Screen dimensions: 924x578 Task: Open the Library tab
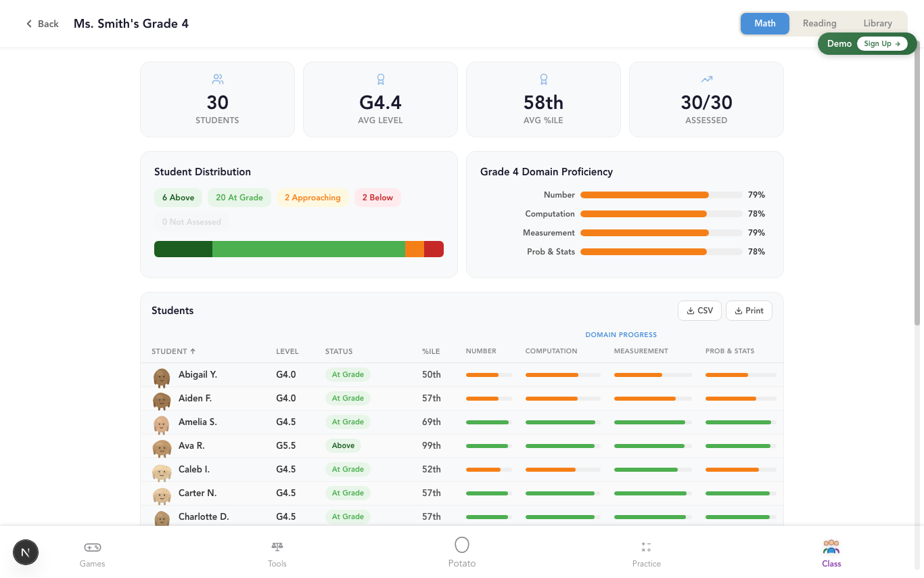877,22
